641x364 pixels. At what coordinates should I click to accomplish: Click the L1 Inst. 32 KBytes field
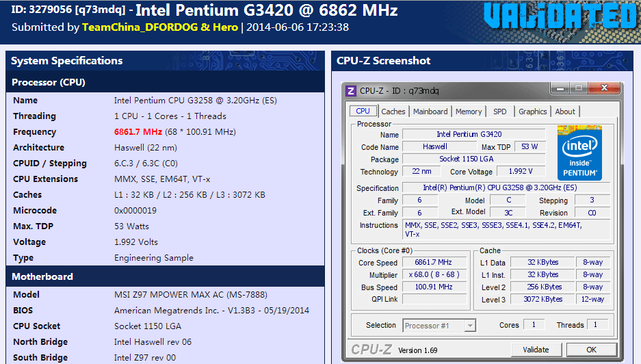pyautogui.click(x=543, y=274)
